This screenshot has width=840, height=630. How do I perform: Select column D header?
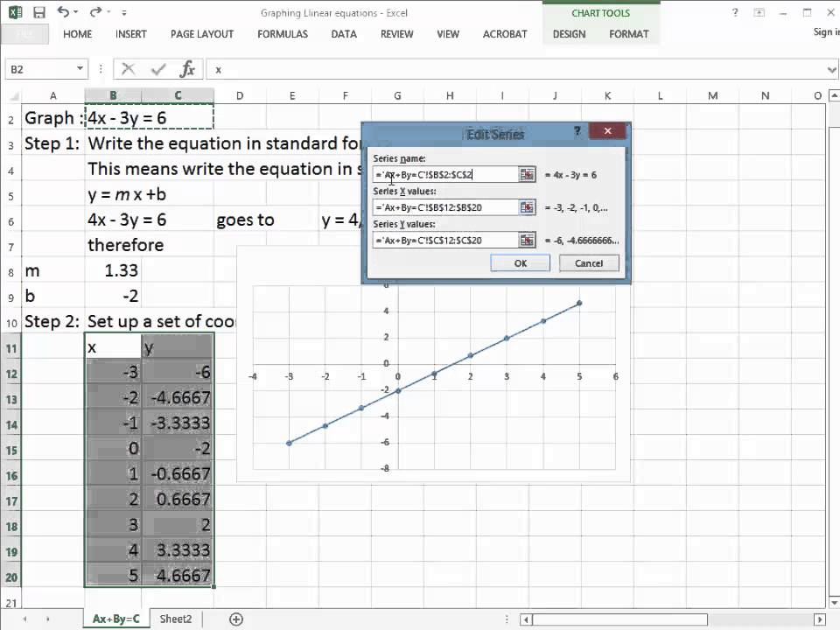tap(240, 96)
